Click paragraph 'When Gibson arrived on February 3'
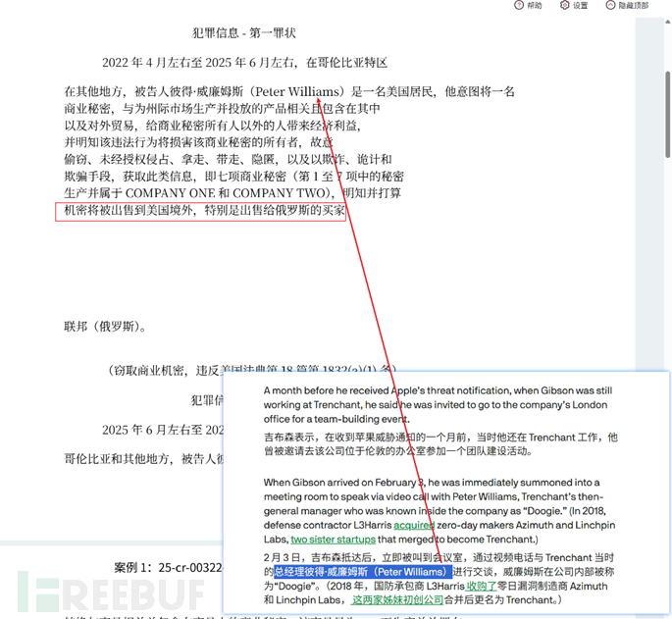 pyautogui.click(x=439, y=511)
